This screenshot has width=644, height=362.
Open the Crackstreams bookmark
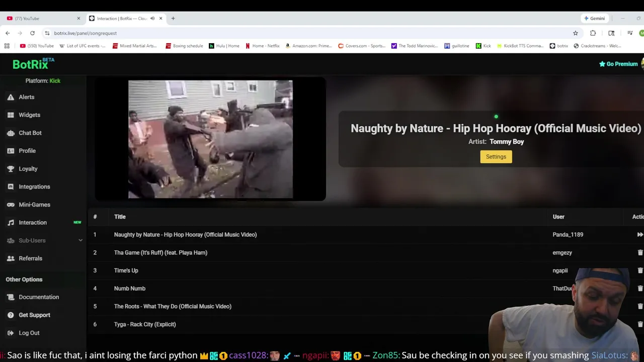[598, 46]
